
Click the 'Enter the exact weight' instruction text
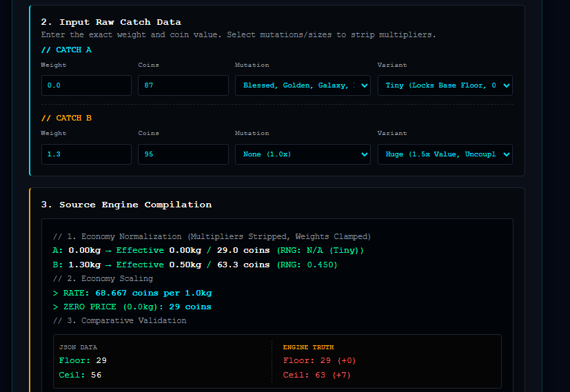[x=238, y=35]
